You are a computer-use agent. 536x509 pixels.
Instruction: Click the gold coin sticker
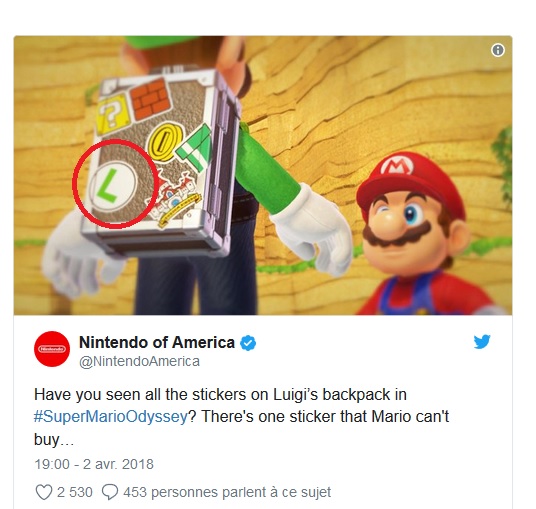(163, 144)
